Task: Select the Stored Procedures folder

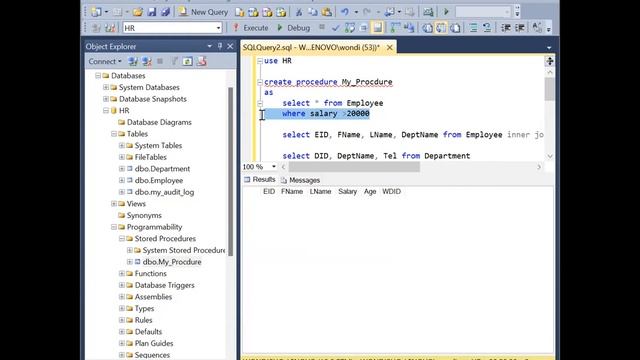Action: coord(165,238)
